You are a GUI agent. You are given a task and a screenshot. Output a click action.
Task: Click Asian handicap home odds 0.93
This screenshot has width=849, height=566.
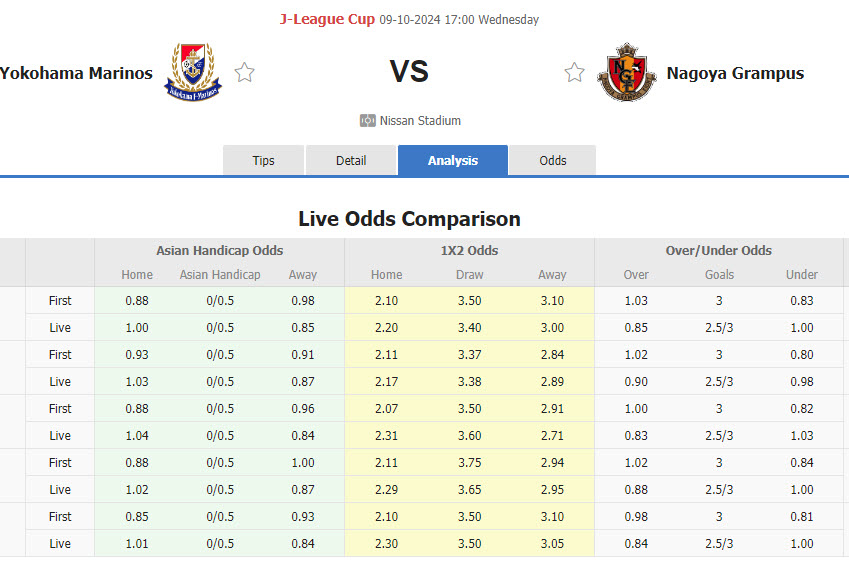137,355
